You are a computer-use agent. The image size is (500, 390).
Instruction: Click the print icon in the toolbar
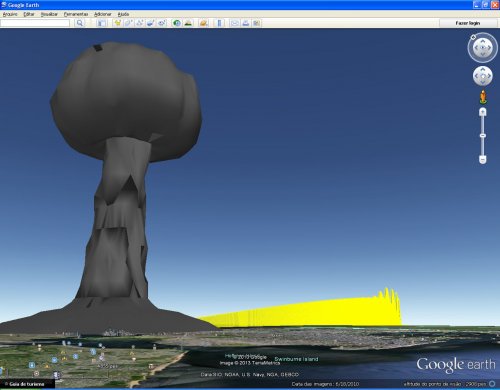pyautogui.click(x=246, y=23)
